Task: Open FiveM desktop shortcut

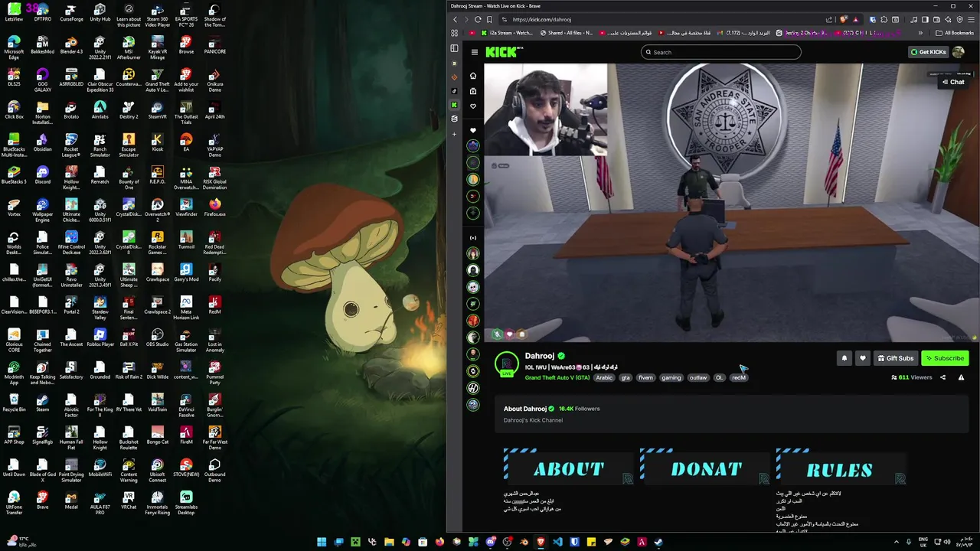Action: 186,435
